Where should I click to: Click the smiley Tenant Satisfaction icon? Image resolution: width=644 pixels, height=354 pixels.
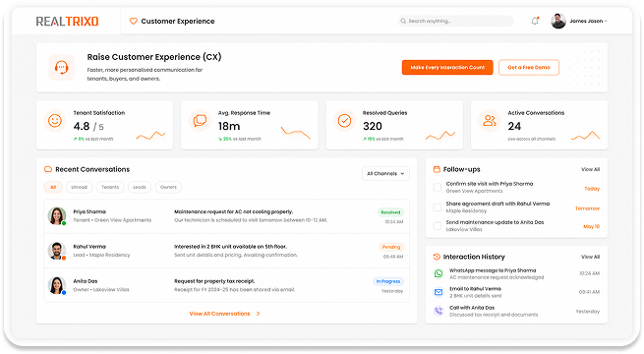click(x=55, y=120)
